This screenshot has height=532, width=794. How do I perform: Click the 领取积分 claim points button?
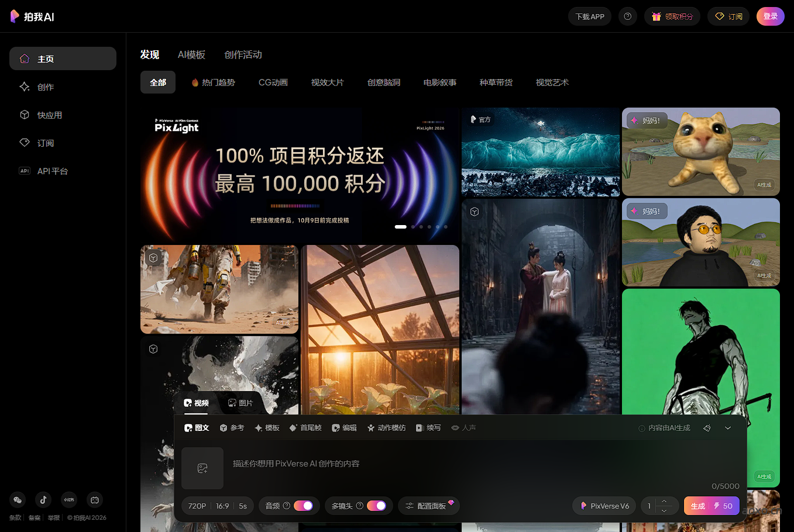coord(672,16)
